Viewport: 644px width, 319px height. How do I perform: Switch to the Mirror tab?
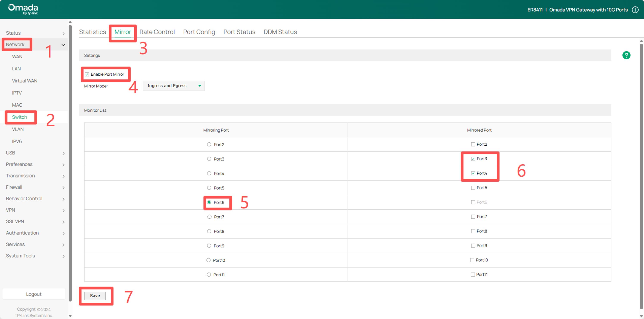point(123,32)
